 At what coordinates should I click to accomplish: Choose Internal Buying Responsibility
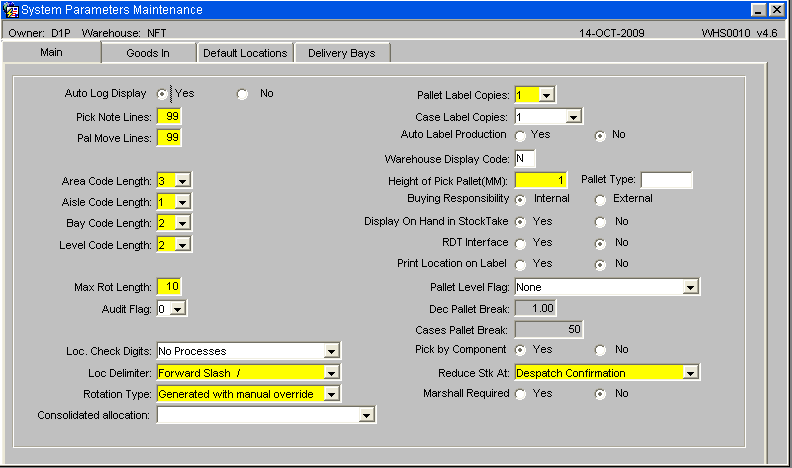(520, 199)
